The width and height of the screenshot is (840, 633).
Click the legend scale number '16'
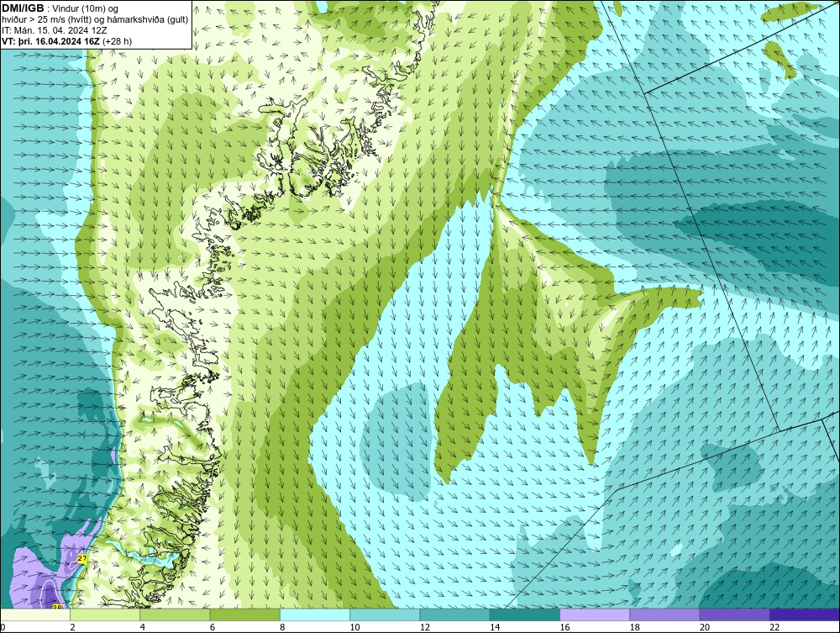coord(564,627)
